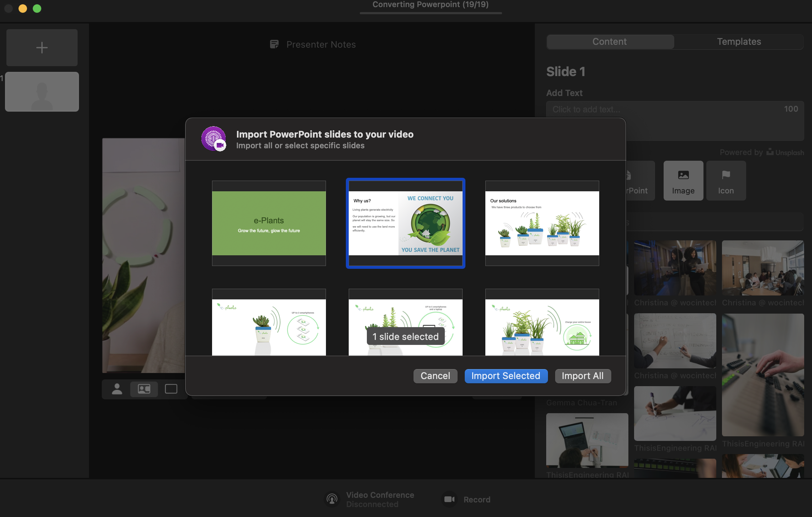
Task: Click the Import Selected button
Action: click(506, 376)
